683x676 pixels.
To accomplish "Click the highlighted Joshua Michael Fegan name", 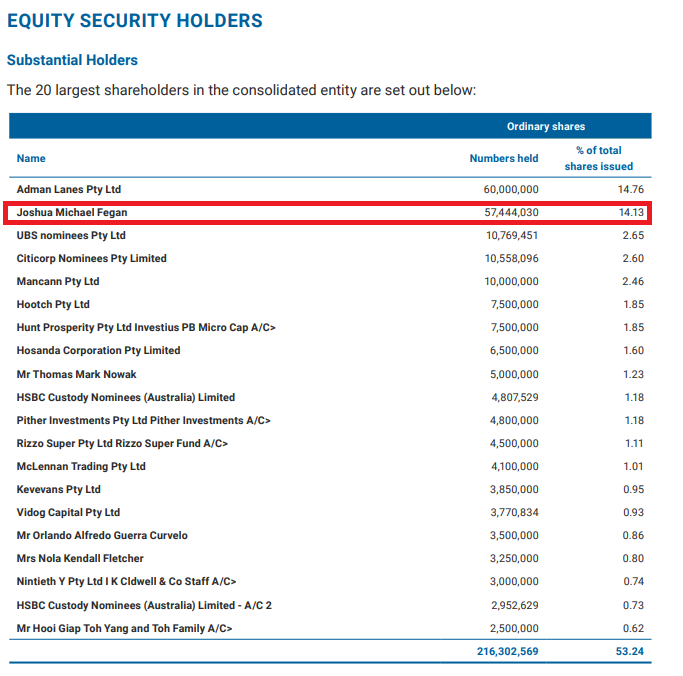I will pos(72,212).
